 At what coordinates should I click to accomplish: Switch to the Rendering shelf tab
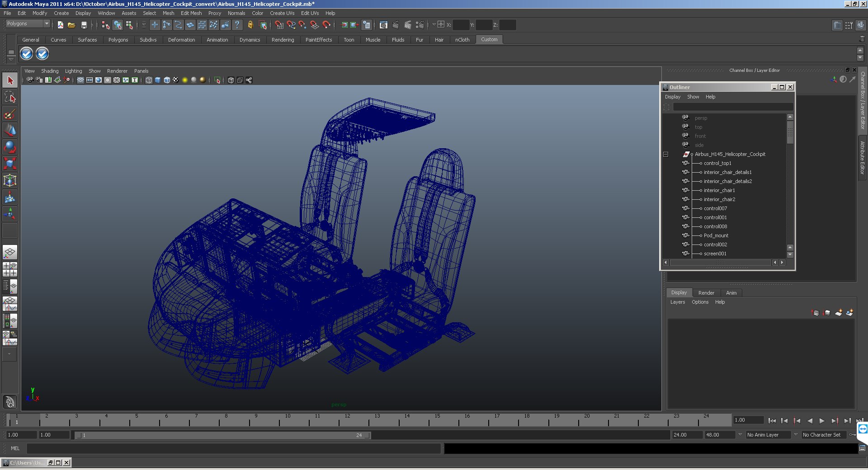[x=283, y=40]
